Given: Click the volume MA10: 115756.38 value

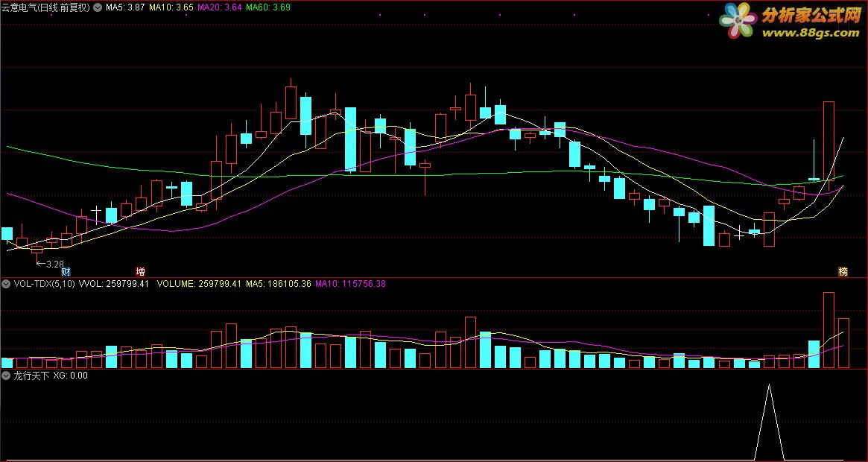Looking at the screenshot, I should [350, 284].
